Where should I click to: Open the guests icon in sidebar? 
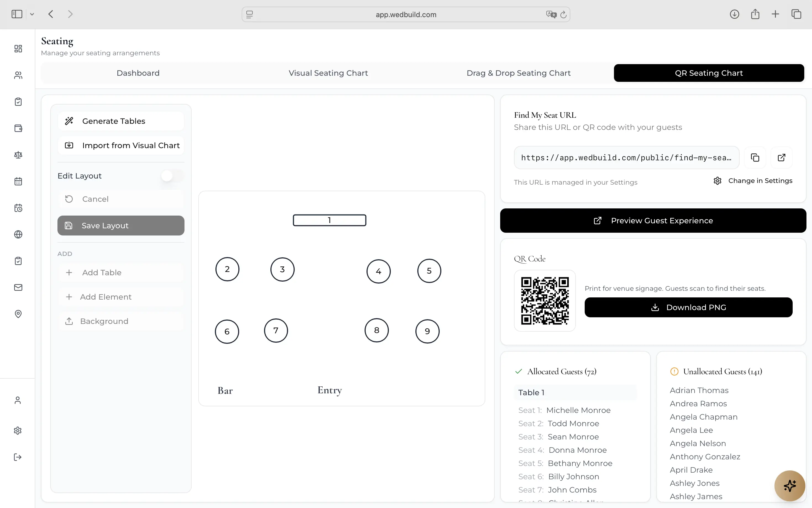click(x=18, y=75)
